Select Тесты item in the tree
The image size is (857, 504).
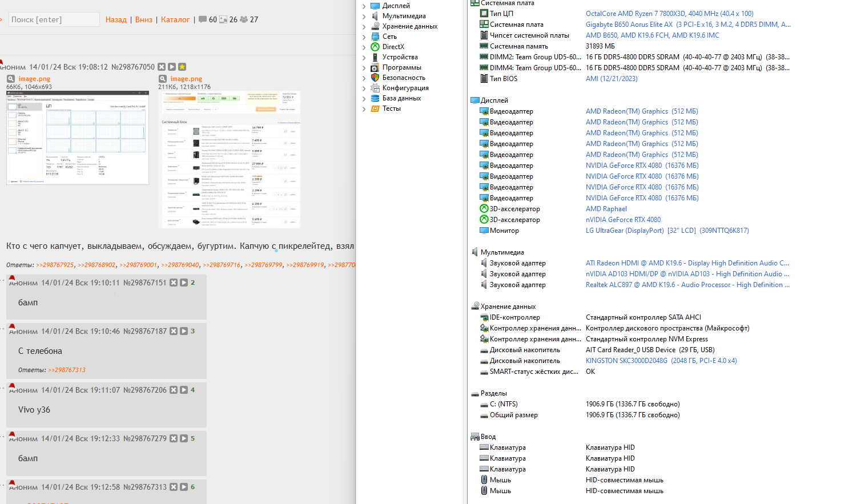pos(391,108)
